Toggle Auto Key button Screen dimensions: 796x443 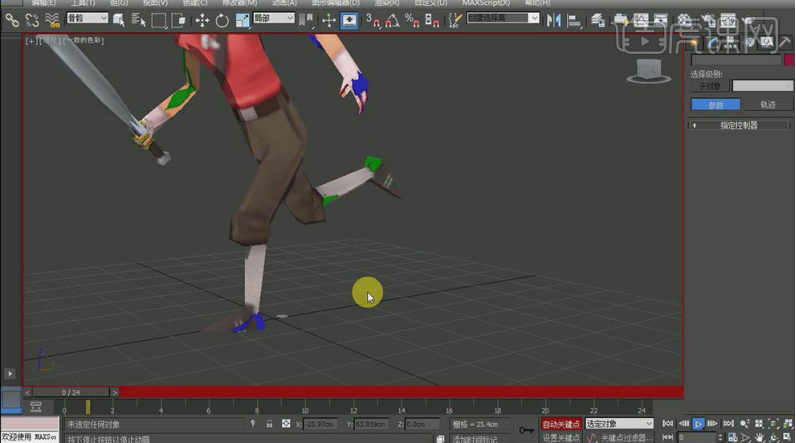561,424
